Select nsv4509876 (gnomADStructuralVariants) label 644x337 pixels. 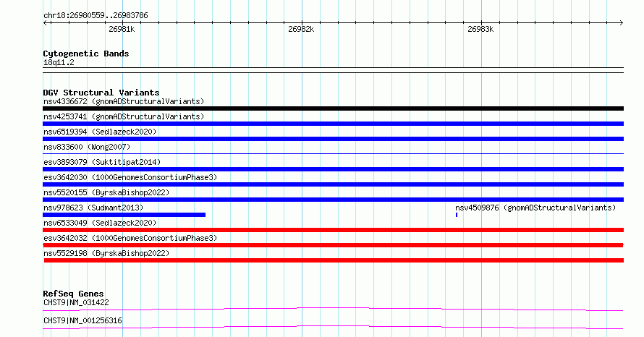[x=535, y=208]
